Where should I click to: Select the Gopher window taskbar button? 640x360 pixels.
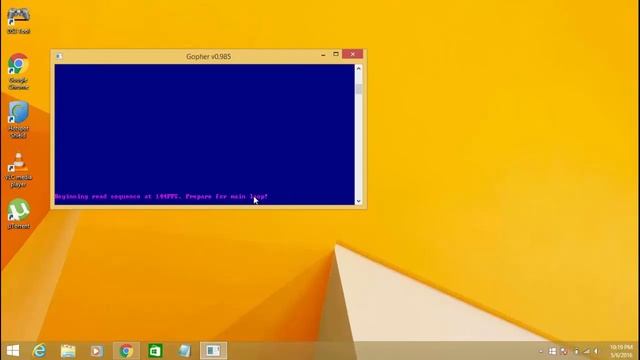(213, 351)
